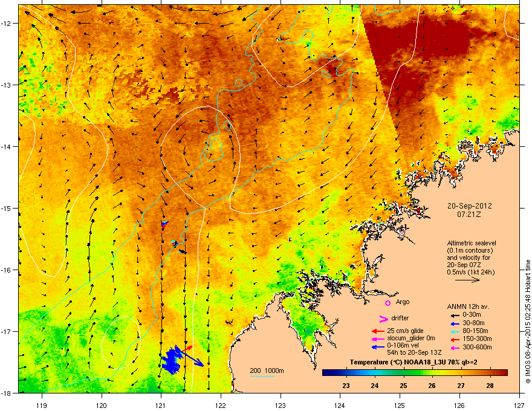
Task: Click the blue glider track cluster
Action: [x=172, y=362]
